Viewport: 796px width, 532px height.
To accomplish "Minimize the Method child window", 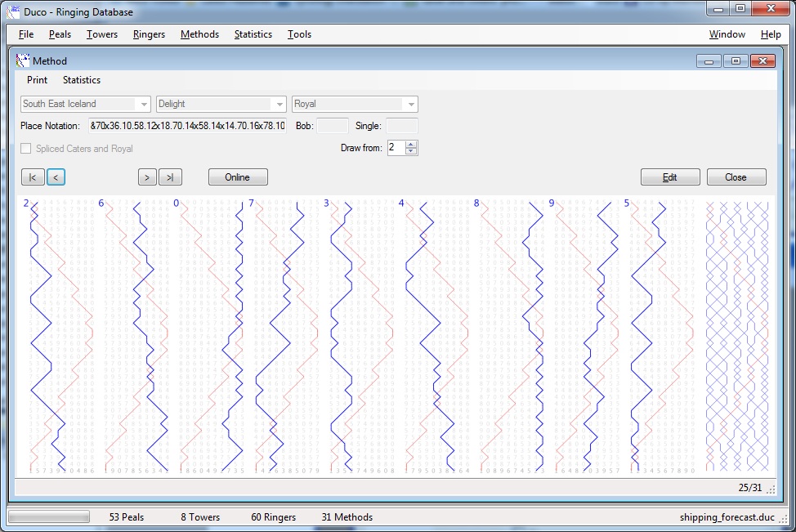I will coord(709,61).
